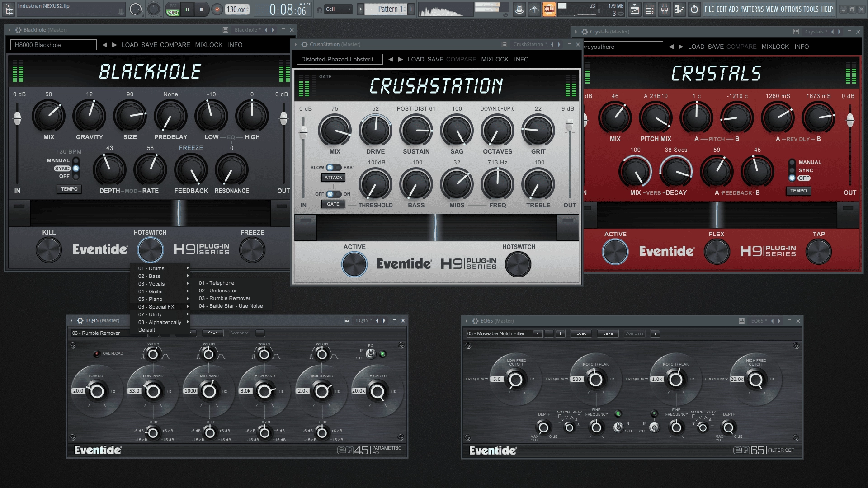Toggle ACTIVE footswitch in CrushStation
Image resolution: width=868 pixels, height=488 pixels.
point(354,264)
